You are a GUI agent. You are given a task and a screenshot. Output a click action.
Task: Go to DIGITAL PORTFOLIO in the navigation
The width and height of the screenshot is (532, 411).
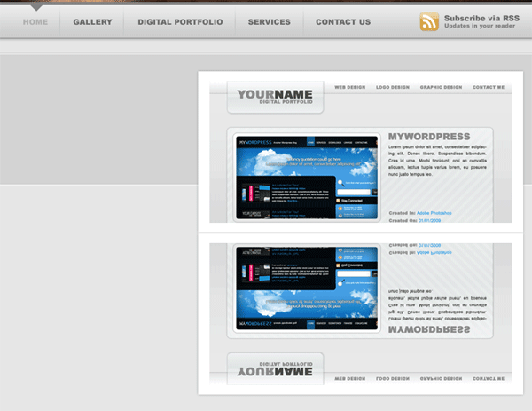[x=180, y=22]
